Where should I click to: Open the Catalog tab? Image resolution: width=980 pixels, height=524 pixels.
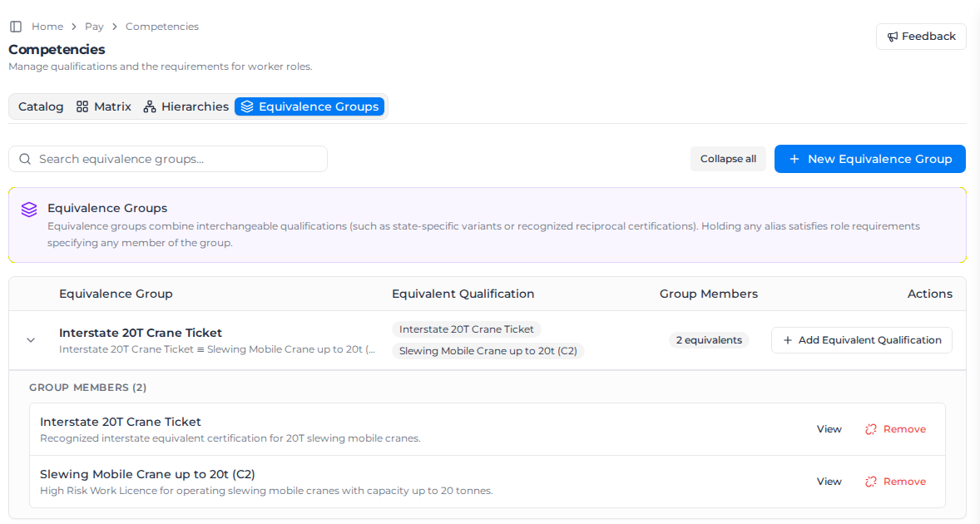pos(41,106)
